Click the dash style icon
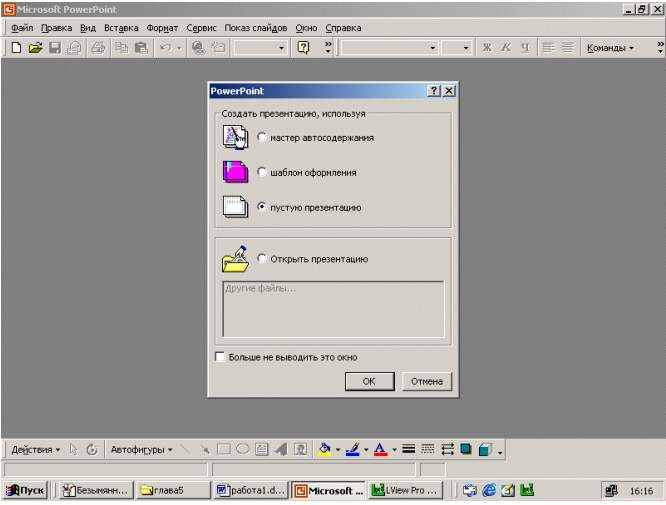666x505 pixels. (428, 449)
